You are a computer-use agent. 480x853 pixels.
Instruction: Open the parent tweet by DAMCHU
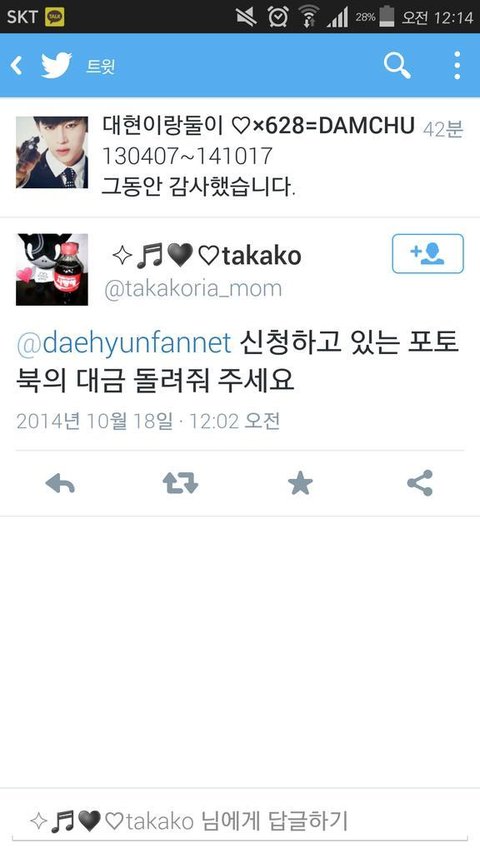tap(240, 158)
